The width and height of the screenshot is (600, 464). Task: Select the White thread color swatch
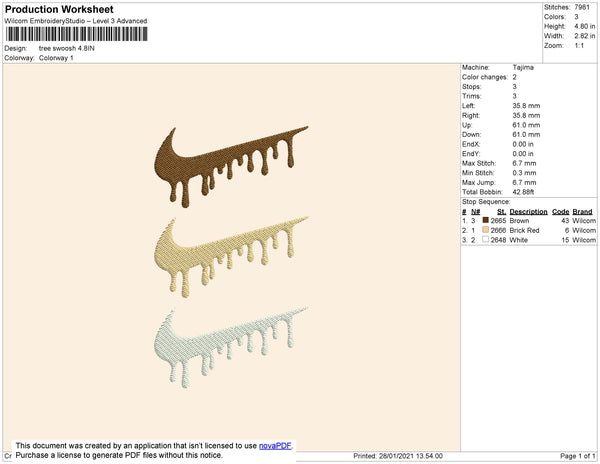pos(486,239)
